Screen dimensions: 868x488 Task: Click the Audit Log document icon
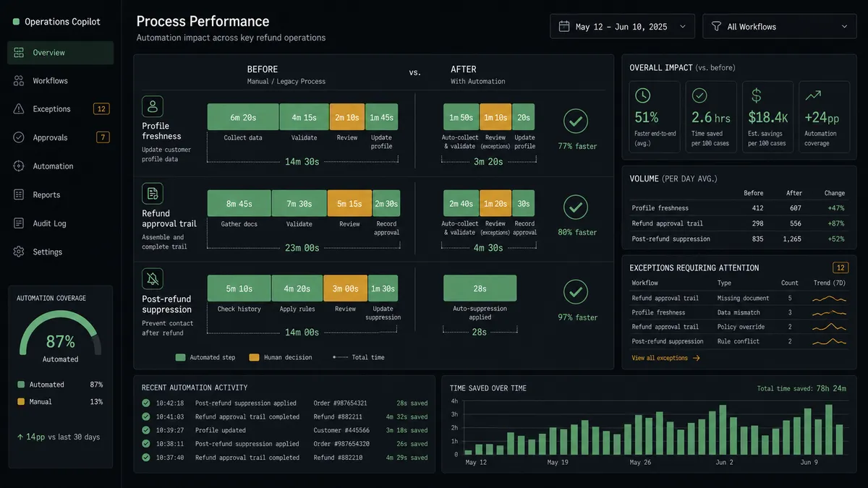tap(19, 223)
